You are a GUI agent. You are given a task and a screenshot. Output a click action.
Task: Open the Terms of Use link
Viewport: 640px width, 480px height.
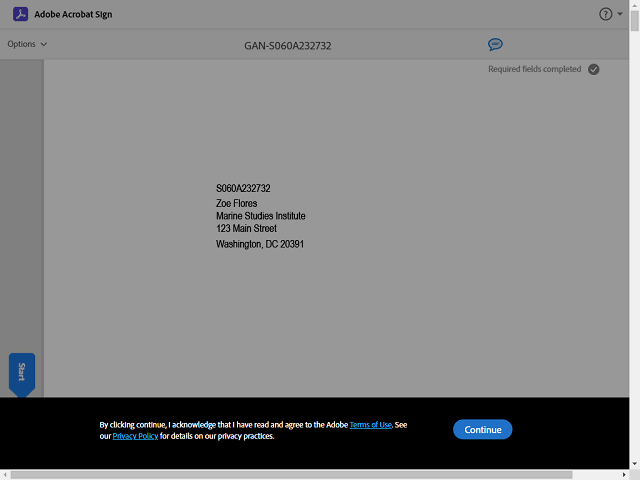pyautogui.click(x=370, y=425)
